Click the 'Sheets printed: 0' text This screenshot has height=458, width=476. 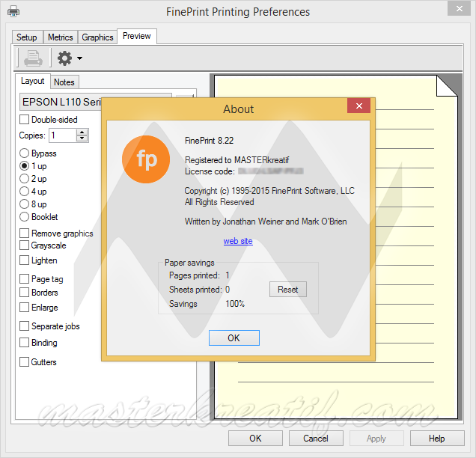point(199,290)
